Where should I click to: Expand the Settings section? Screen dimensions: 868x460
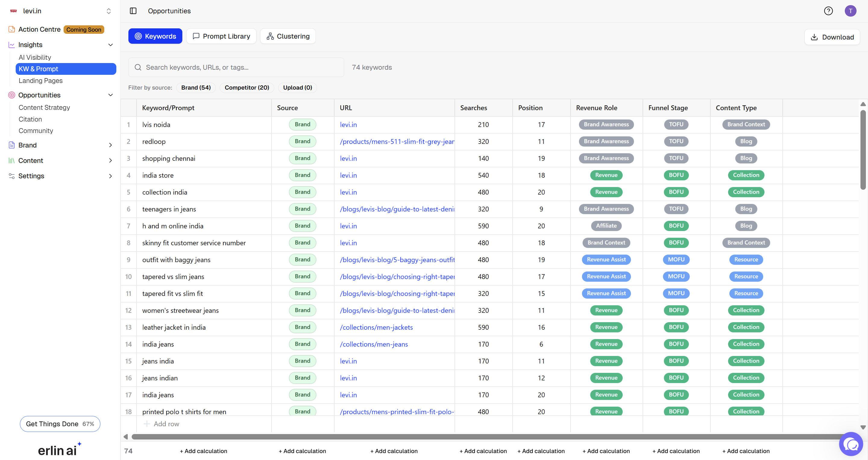click(111, 176)
